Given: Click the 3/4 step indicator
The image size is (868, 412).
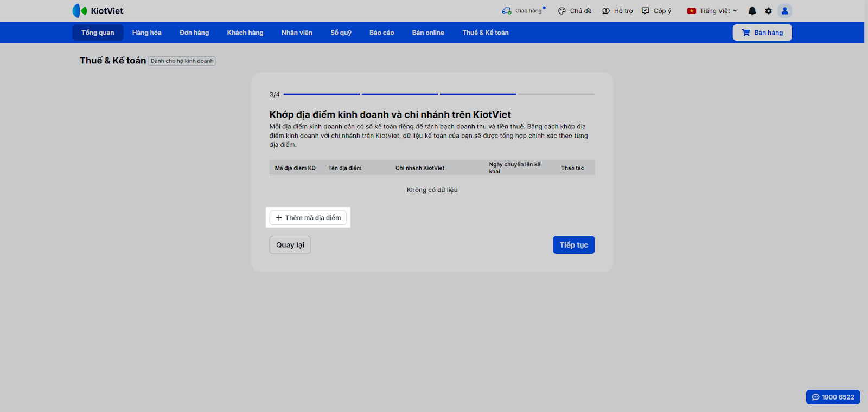Looking at the screenshot, I should [x=275, y=95].
